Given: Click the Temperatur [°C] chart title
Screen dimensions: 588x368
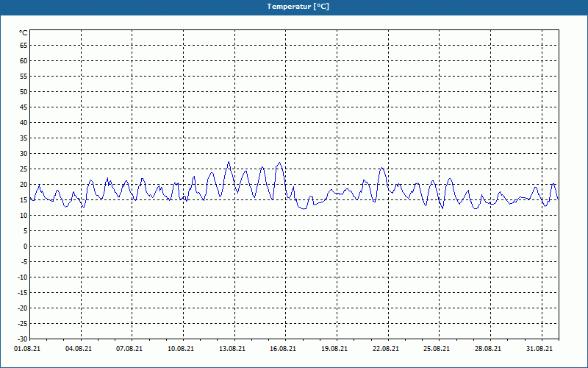Looking at the screenshot, I should (x=298, y=7).
